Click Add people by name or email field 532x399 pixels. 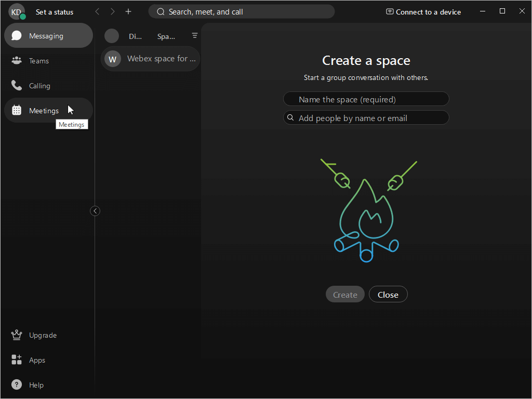click(x=366, y=118)
